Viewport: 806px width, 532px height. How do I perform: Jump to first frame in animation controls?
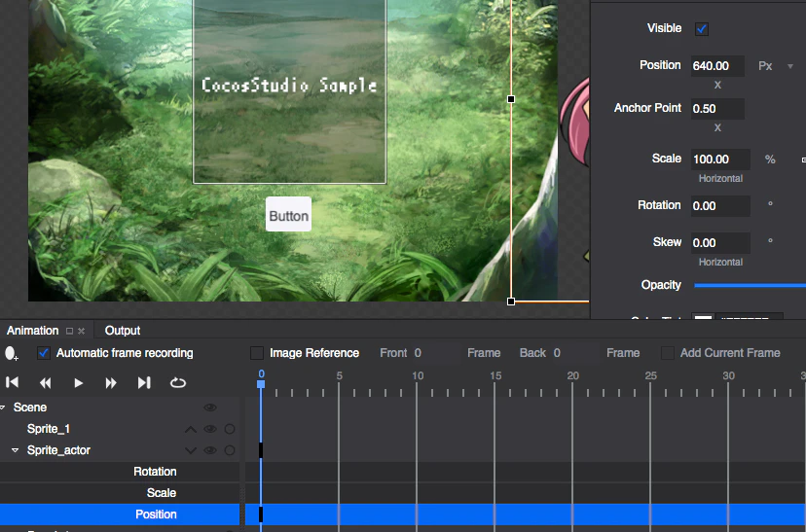(x=12, y=382)
